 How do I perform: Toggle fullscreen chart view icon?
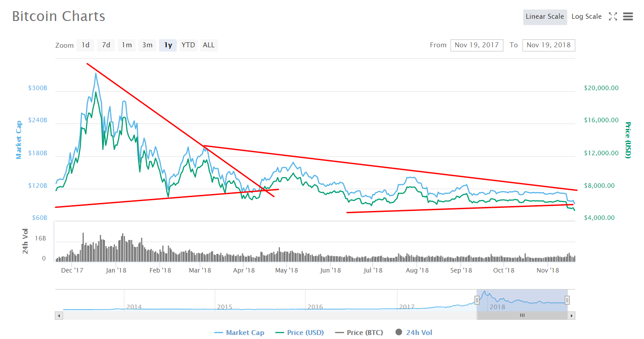(613, 17)
